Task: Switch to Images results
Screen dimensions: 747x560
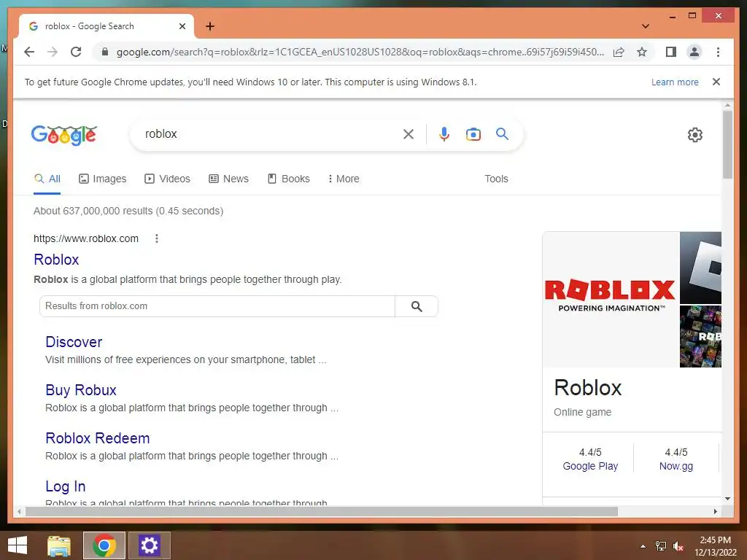Action: coord(102,179)
